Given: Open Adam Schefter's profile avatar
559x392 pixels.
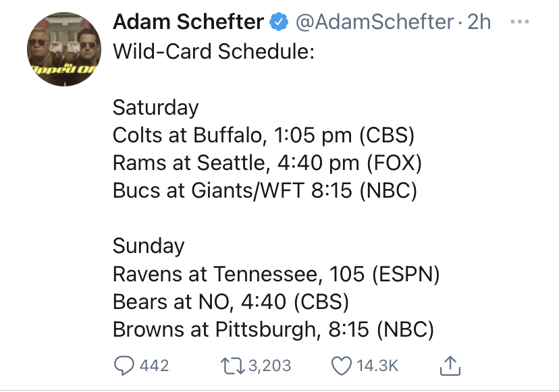Looking at the screenshot, I should [61, 47].
